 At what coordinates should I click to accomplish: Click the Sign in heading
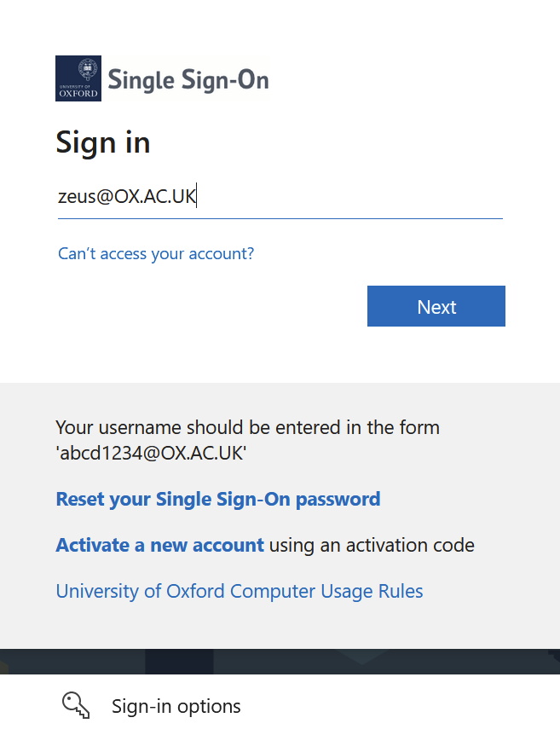click(103, 142)
